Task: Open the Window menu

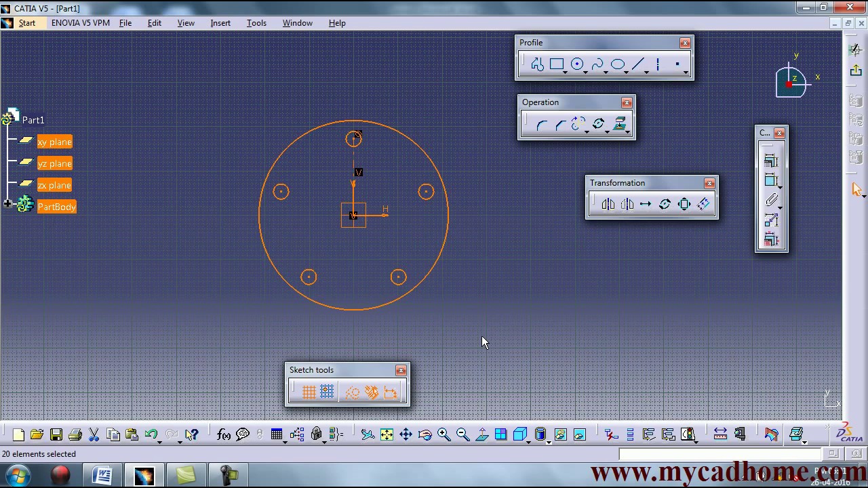Action: coord(298,23)
